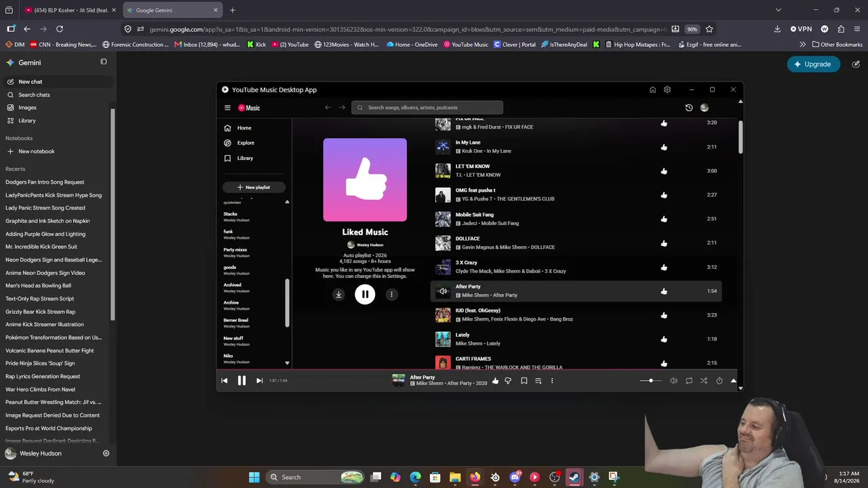Pause playback from the Liked Music header
The image size is (868, 488).
tap(365, 294)
